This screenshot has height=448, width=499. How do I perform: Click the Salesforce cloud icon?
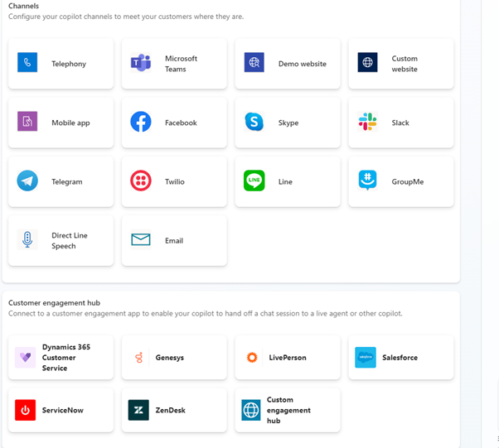[366, 358]
